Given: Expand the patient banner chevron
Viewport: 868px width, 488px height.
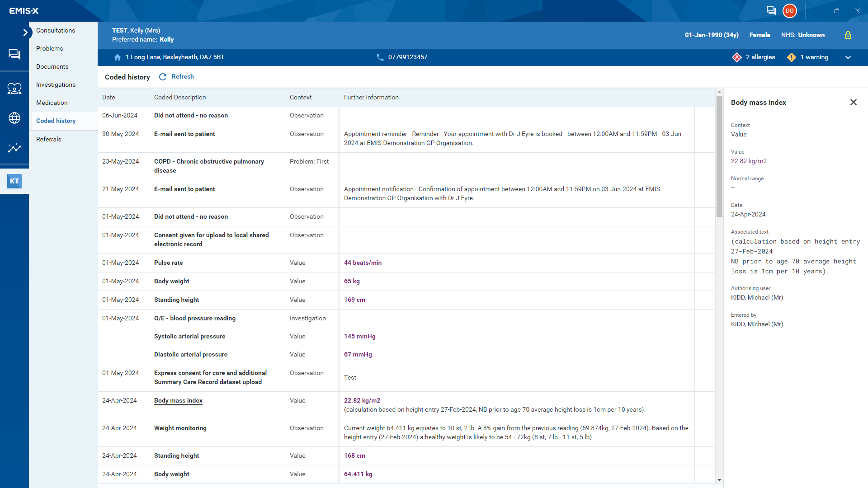Looking at the screenshot, I should (x=848, y=57).
